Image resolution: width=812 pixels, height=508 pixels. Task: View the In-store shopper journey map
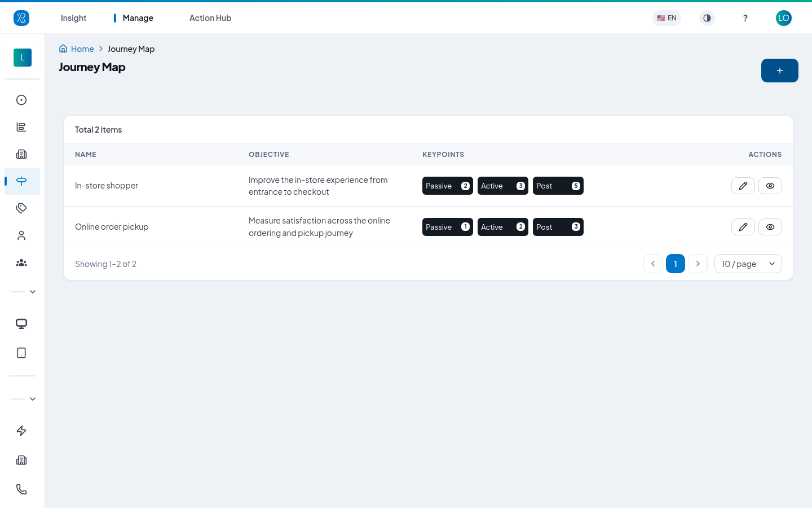coord(770,186)
